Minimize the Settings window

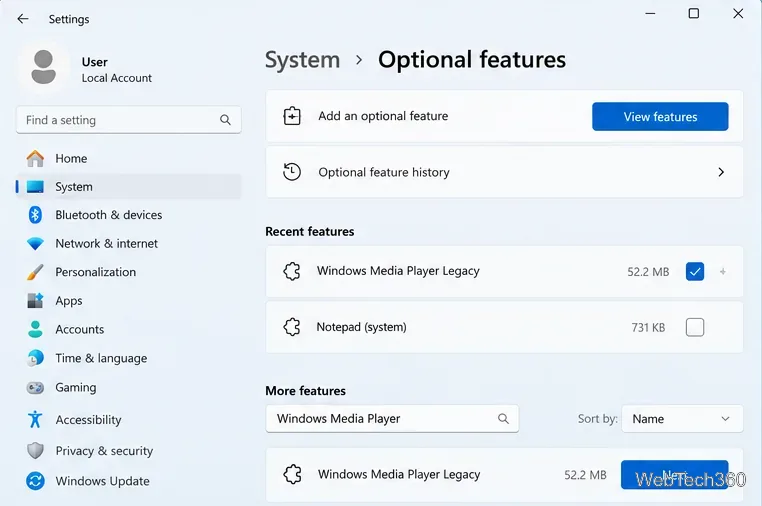[x=650, y=14]
